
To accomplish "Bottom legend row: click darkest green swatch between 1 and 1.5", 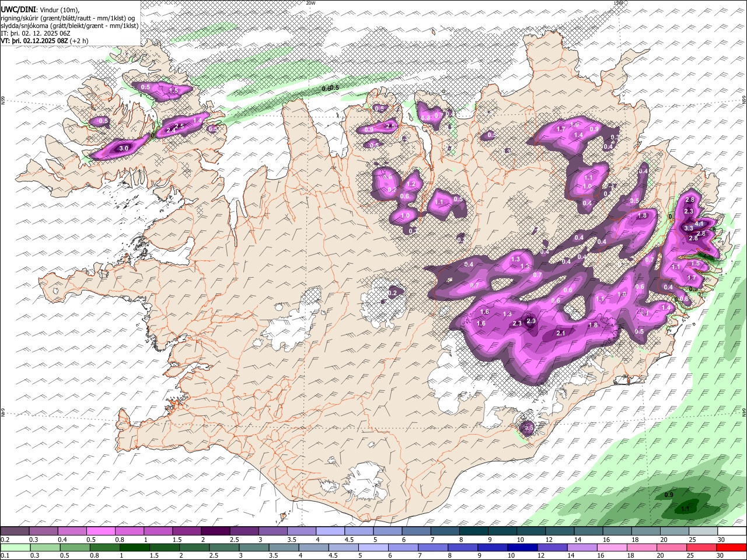I will 134,547.
